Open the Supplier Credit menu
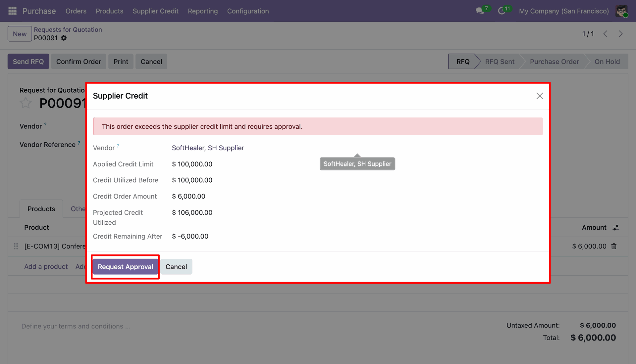Screen dimensions: 636x364 [155, 11]
